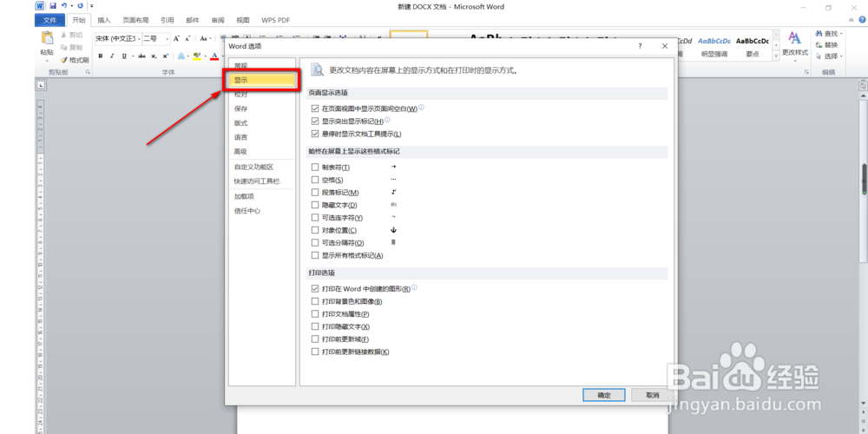
Task: Click the Text Effects glowing A icon
Action: (x=181, y=56)
